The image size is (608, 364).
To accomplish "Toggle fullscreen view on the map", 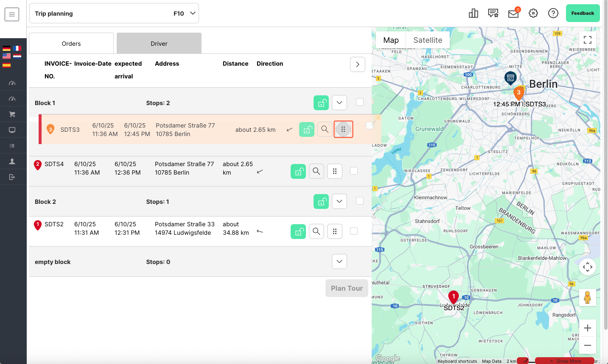I will click(x=588, y=40).
